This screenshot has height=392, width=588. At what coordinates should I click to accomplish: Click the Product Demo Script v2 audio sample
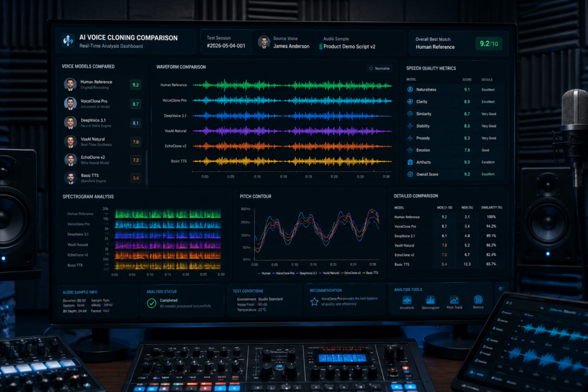click(x=349, y=46)
